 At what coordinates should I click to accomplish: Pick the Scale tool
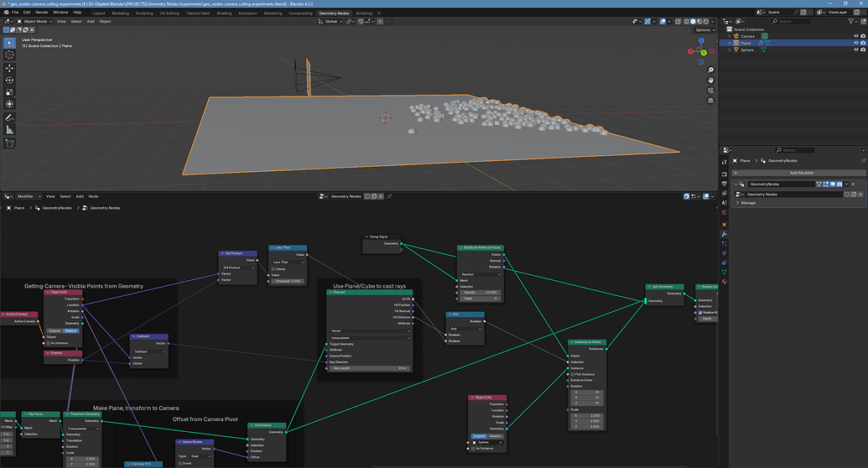[x=9, y=92]
